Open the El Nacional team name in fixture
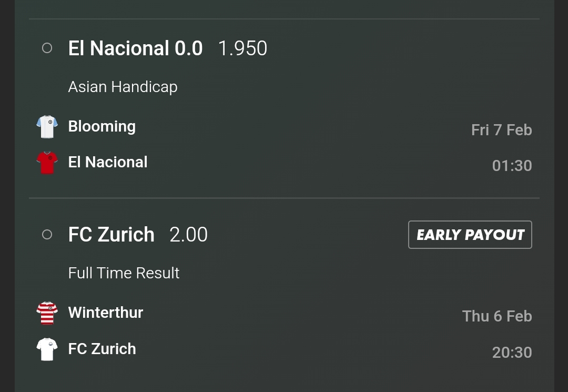568x392 pixels. pos(108,162)
